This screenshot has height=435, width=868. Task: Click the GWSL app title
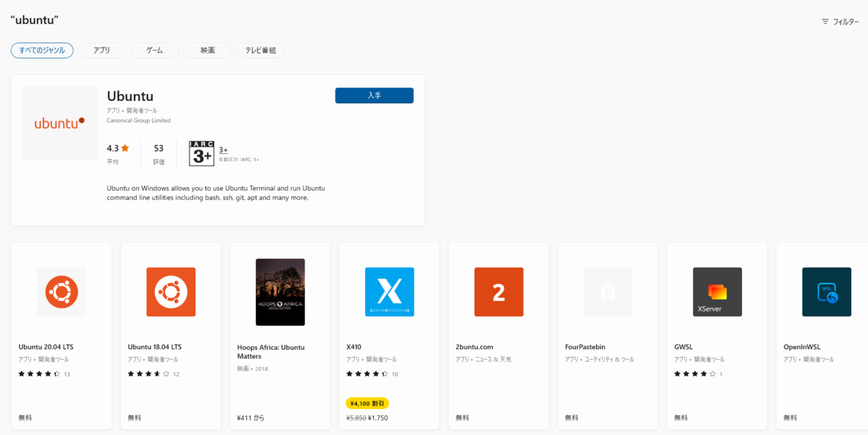684,347
